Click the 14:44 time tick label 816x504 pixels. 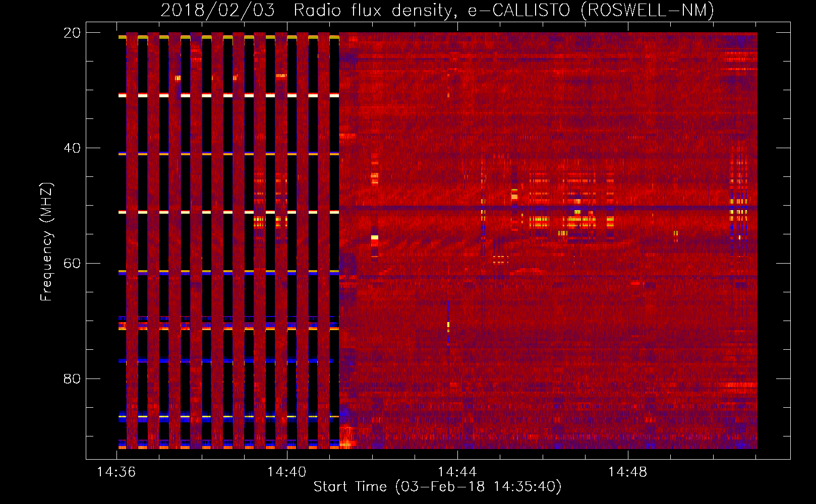click(457, 472)
